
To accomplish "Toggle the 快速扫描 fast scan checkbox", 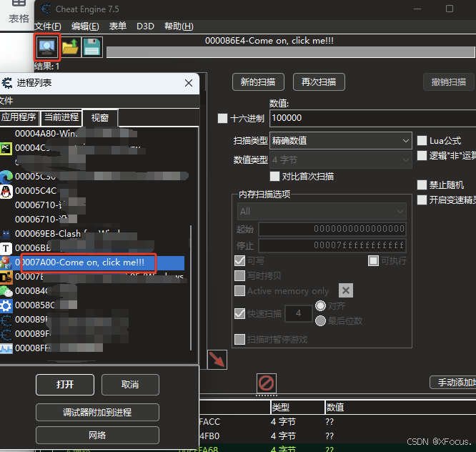I will (240, 313).
